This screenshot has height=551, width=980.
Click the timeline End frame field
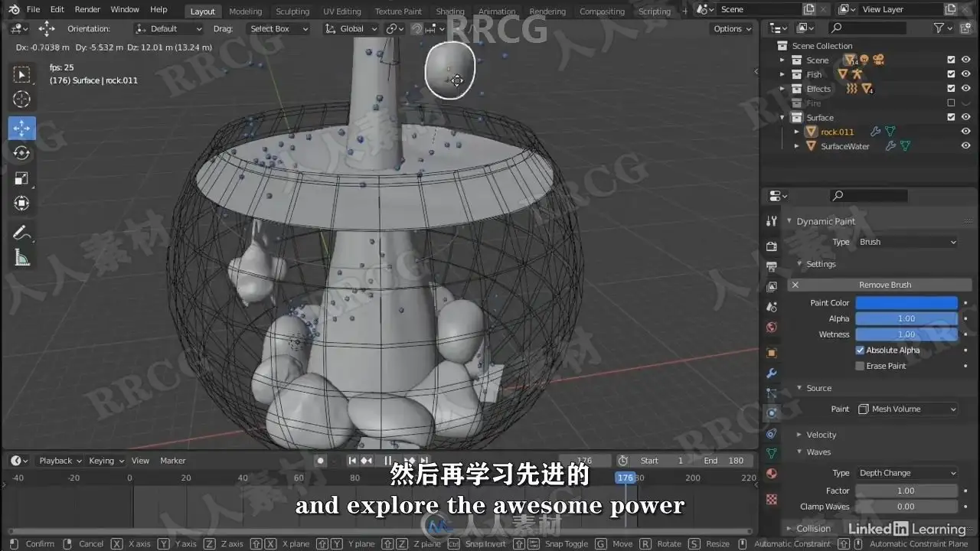pyautogui.click(x=725, y=461)
